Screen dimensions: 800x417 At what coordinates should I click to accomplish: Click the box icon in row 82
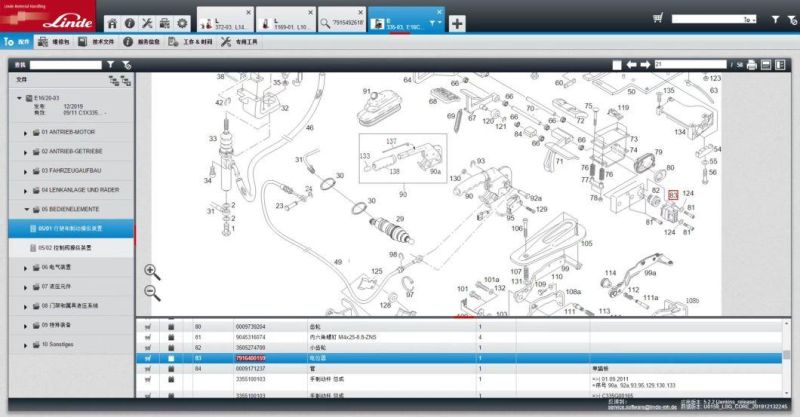(x=171, y=348)
